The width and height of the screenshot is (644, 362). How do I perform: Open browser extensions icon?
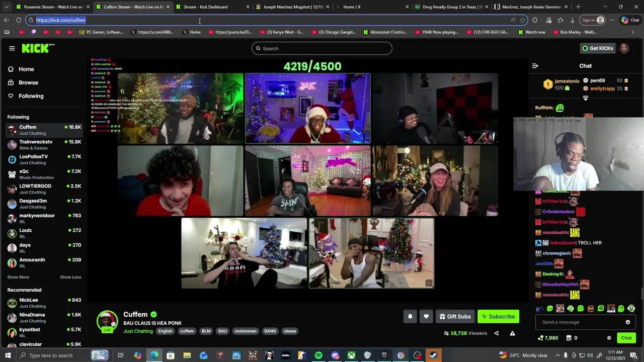coord(535,20)
